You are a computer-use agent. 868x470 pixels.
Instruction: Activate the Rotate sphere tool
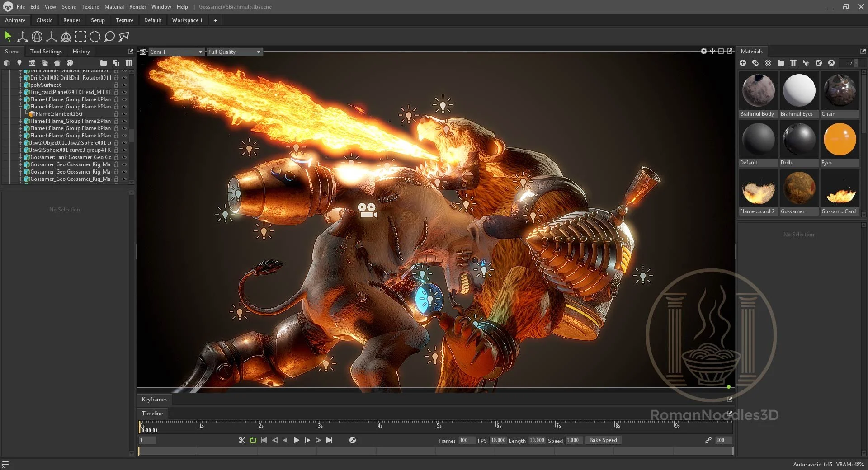[x=37, y=37]
